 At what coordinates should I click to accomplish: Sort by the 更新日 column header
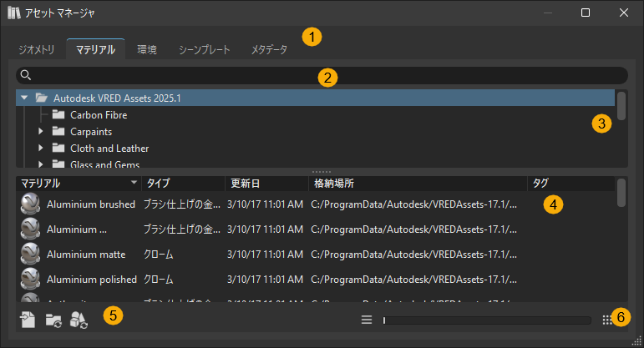[x=266, y=183]
